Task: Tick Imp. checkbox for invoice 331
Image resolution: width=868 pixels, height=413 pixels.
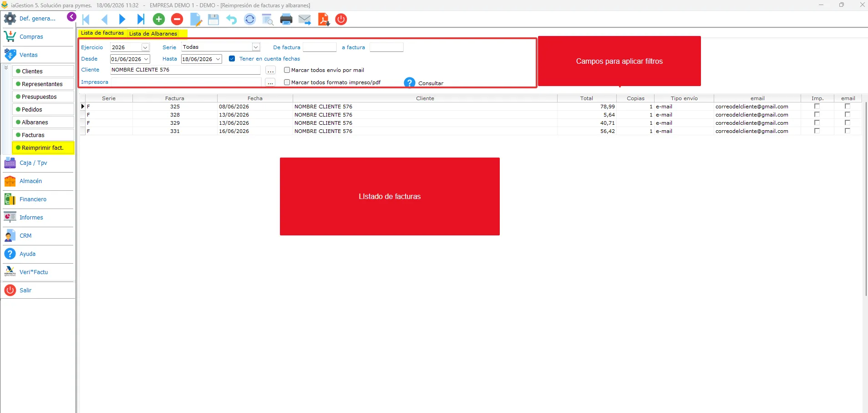Action: (x=817, y=131)
